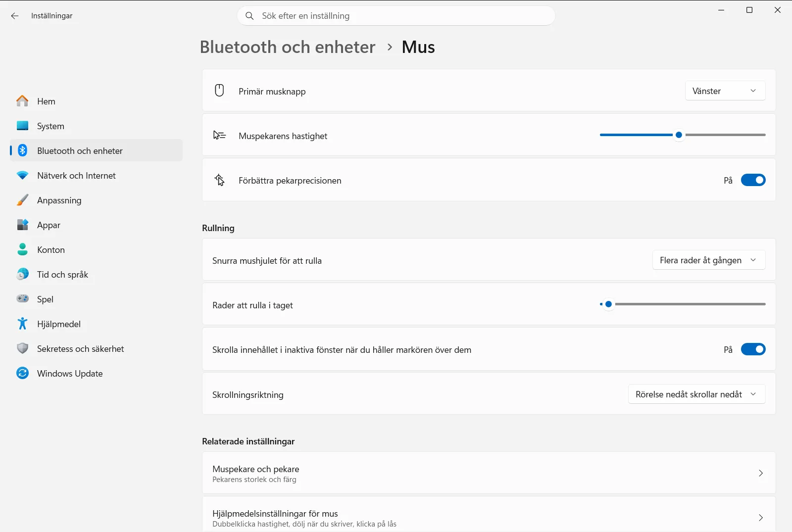This screenshot has height=532, width=792.
Task: Open Muspekare och pekare settings
Action: pos(489,473)
